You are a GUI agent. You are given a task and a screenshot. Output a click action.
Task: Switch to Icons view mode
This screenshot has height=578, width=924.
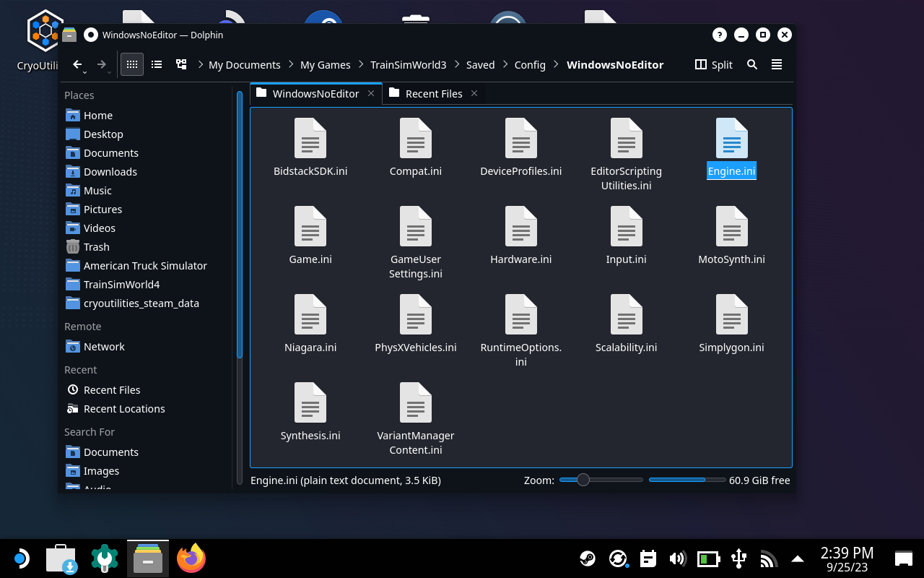(x=131, y=64)
